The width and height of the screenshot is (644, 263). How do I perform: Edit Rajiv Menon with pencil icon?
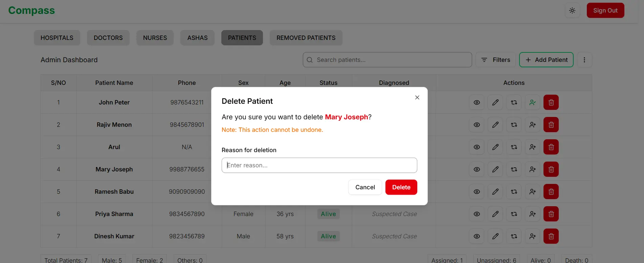tap(495, 125)
